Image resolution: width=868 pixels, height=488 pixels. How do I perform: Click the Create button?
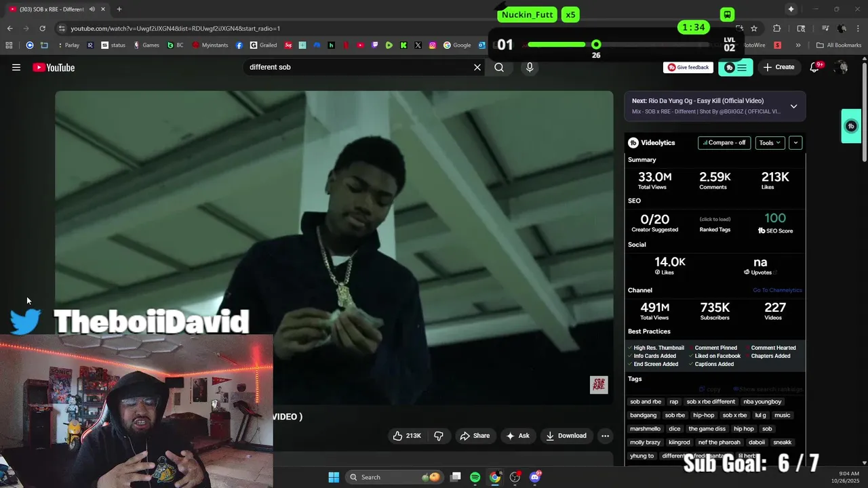point(778,67)
